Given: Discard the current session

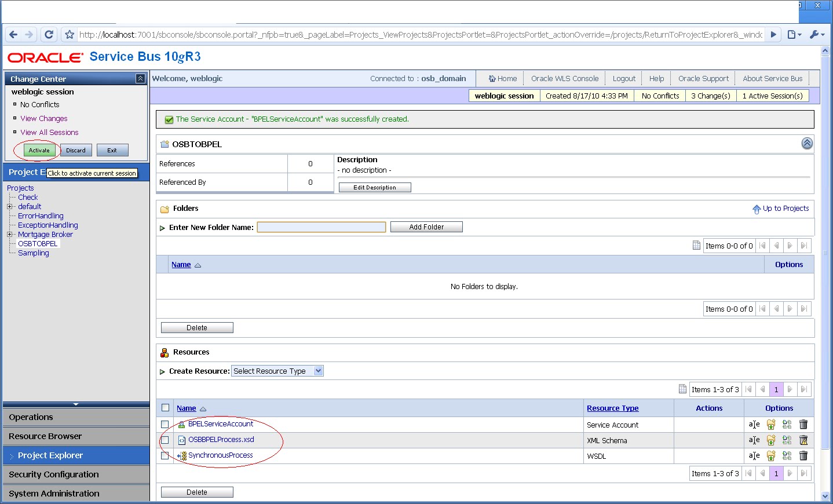Looking at the screenshot, I should (76, 150).
